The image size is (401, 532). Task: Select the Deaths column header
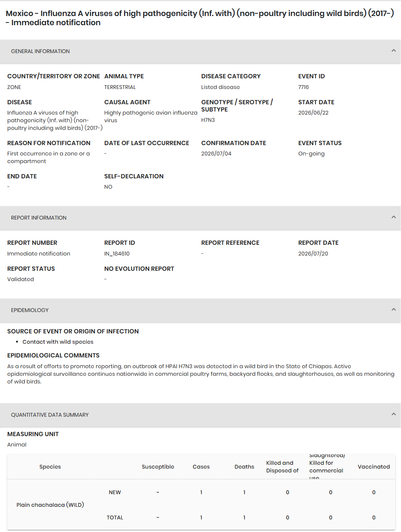coord(244,467)
